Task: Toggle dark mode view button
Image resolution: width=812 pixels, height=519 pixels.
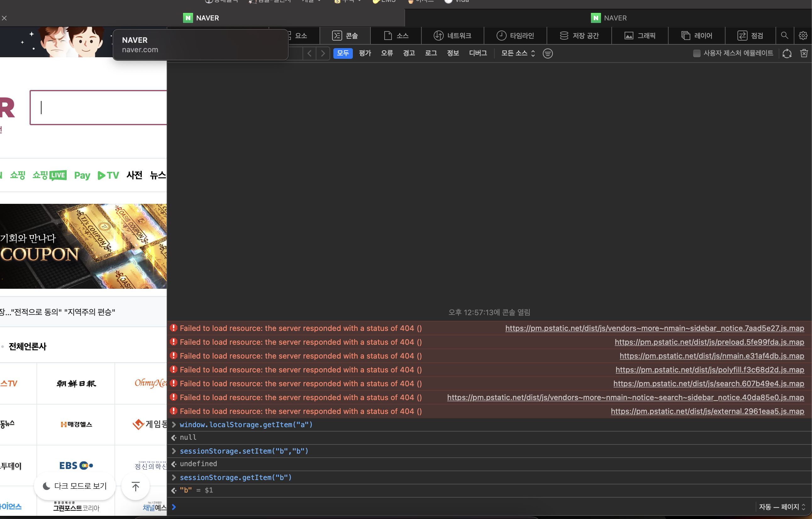Action: 75,486
